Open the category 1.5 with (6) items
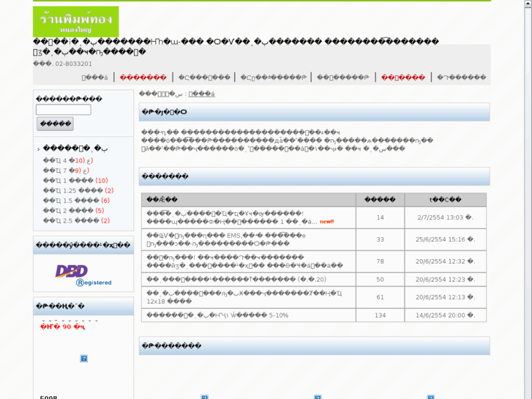This screenshot has width=532, height=399. (x=76, y=201)
